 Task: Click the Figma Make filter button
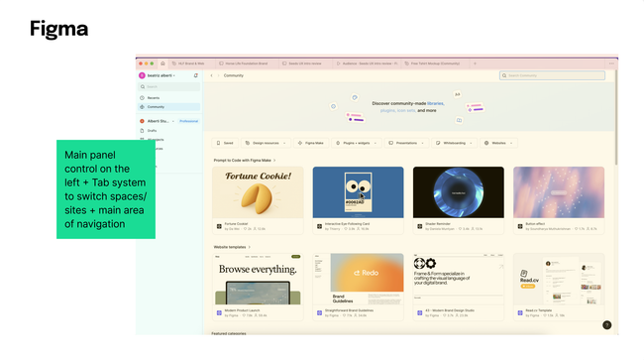pos(311,143)
